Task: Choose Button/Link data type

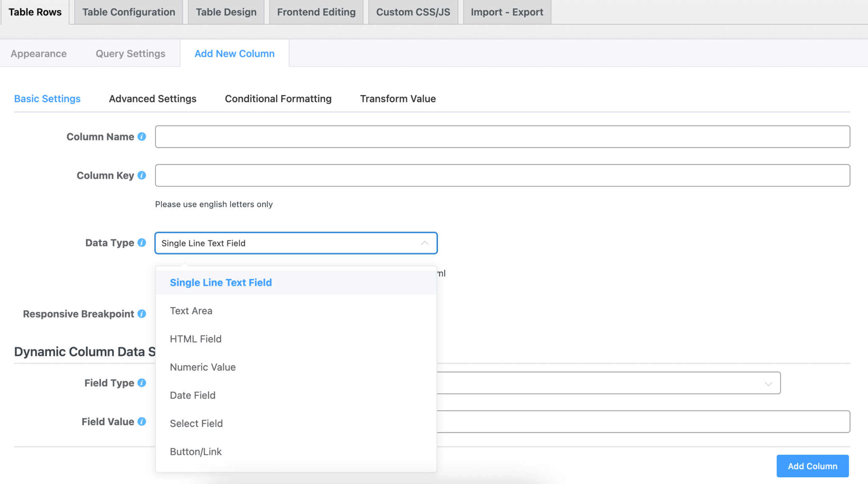Action: [x=196, y=451]
